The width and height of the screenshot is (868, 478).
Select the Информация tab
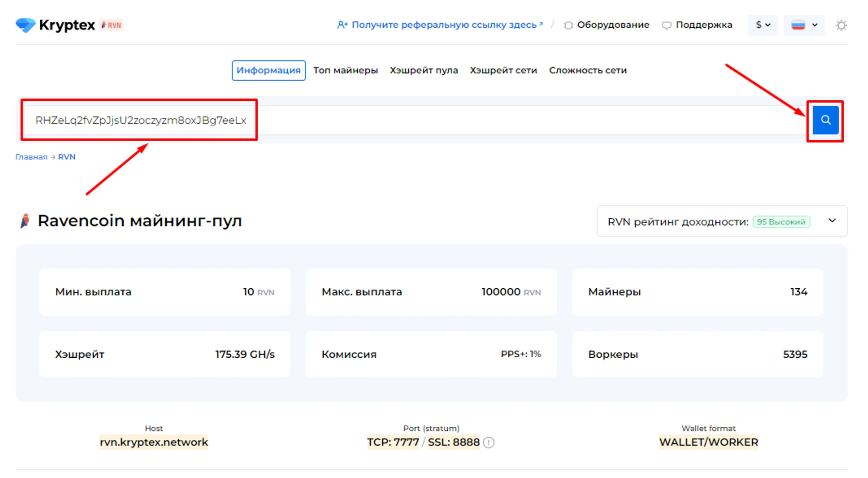[x=268, y=70]
